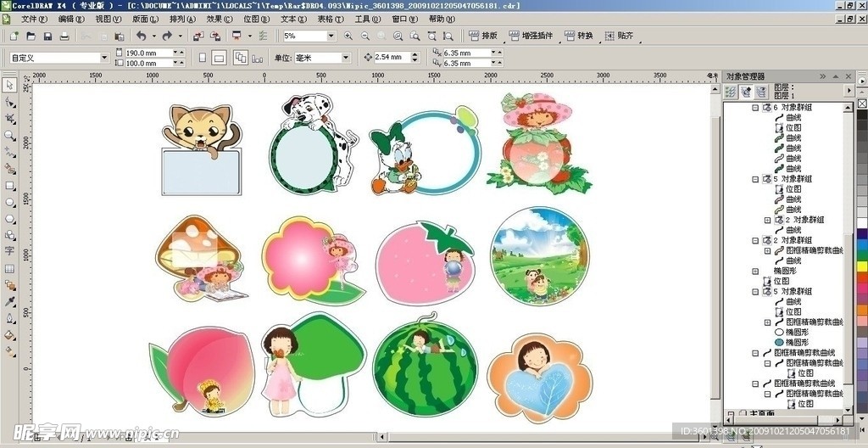Select the Smart Fill tool

coord(9,169)
